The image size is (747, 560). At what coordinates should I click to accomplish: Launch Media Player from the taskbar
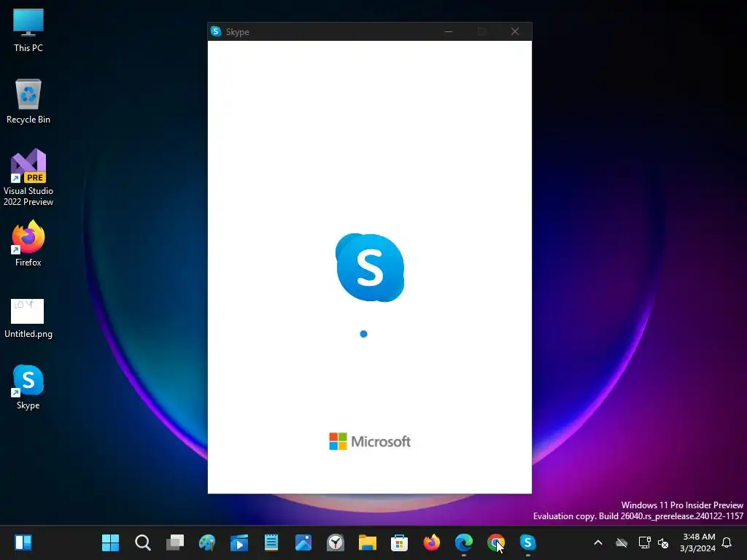239,542
